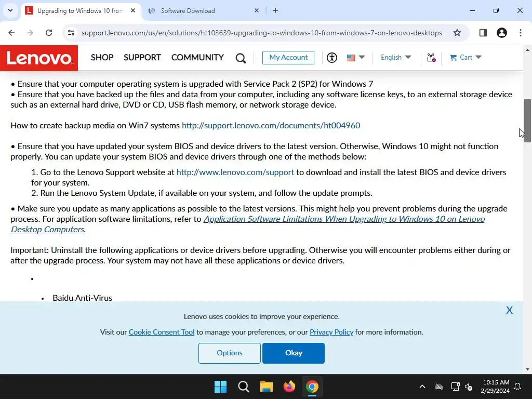Viewport: 532px width, 399px height.
Task: Dismiss the cookie banner with X
Action: point(509,310)
